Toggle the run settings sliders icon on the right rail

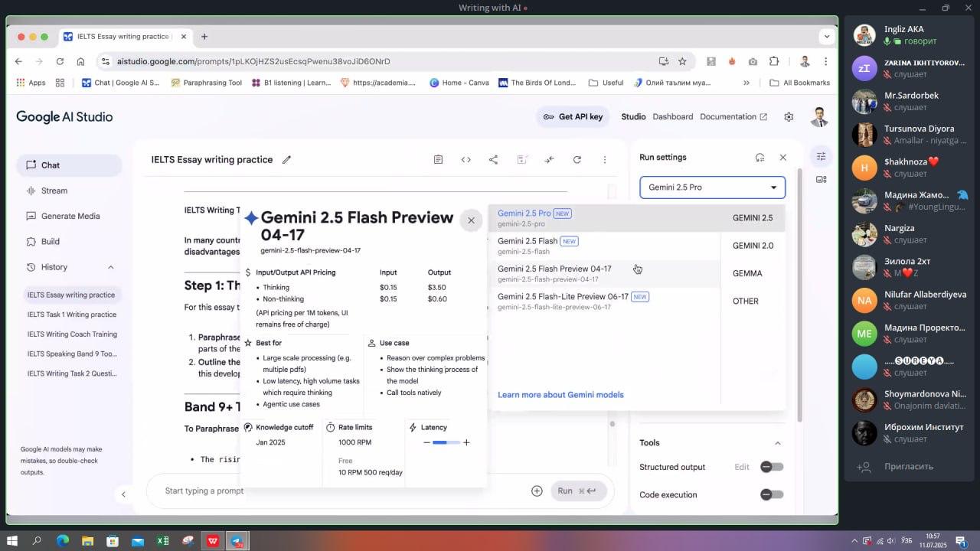[x=821, y=156]
